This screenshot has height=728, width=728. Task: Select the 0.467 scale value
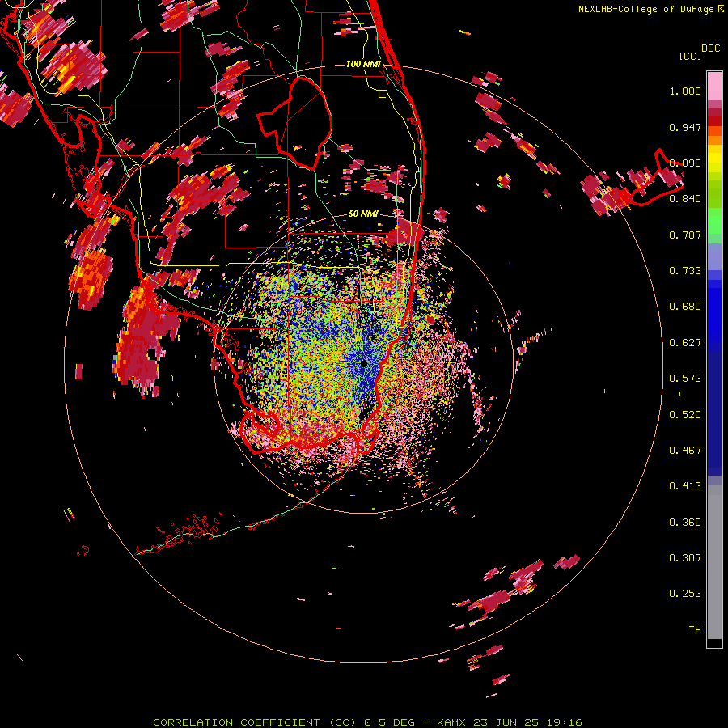685,451
